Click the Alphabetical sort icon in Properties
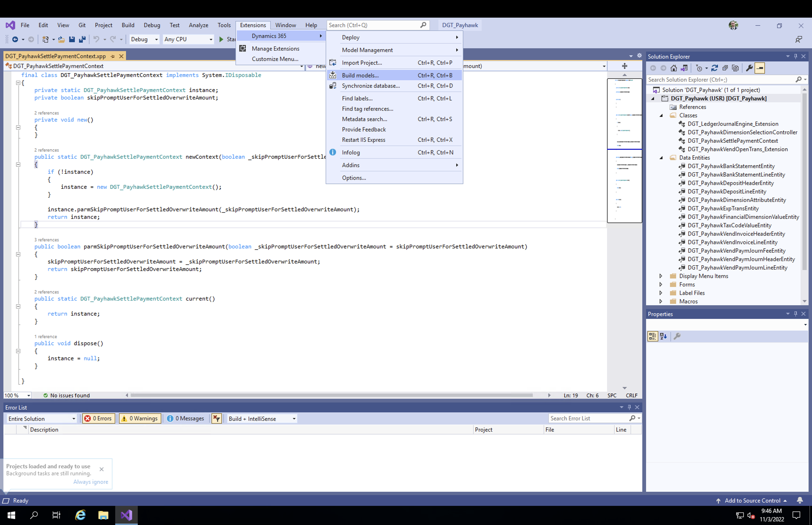 [x=664, y=336]
